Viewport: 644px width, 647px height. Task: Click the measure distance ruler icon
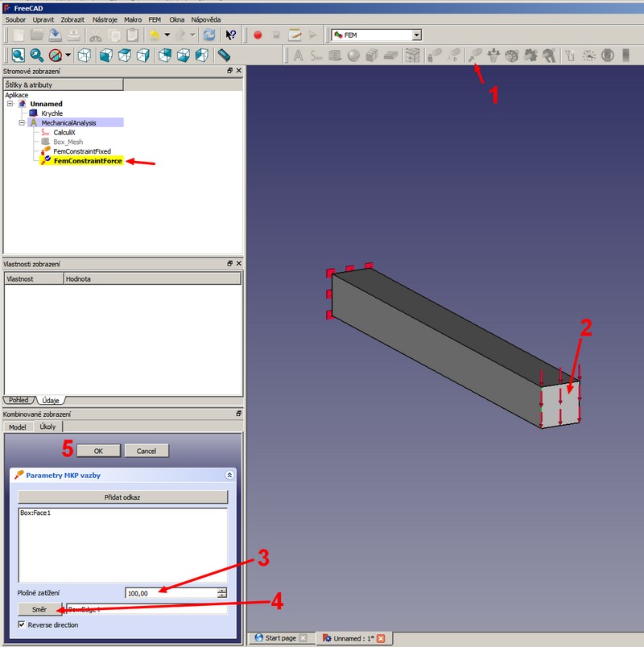tap(224, 56)
